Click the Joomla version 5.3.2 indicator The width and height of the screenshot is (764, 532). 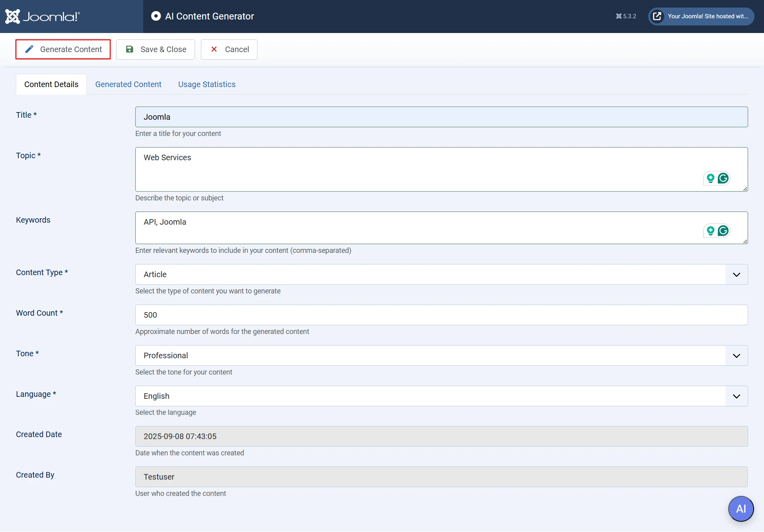626,16
